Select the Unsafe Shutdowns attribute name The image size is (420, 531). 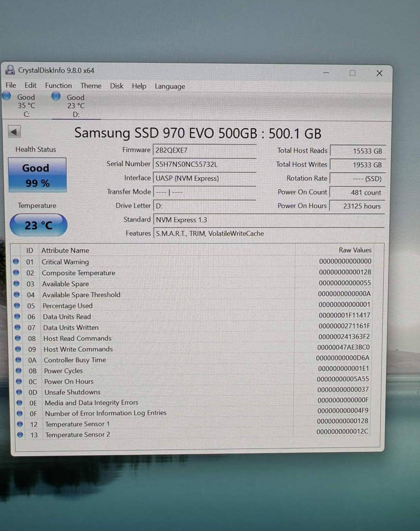pos(72,392)
